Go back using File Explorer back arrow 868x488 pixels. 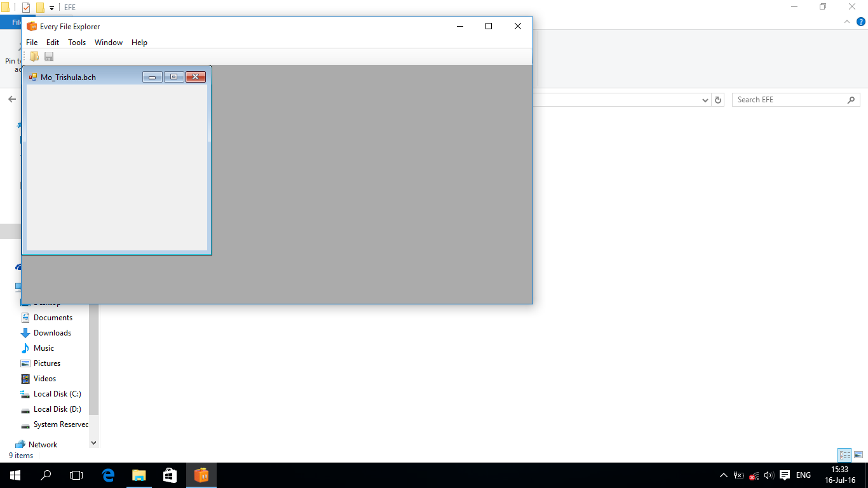pyautogui.click(x=11, y=99)
